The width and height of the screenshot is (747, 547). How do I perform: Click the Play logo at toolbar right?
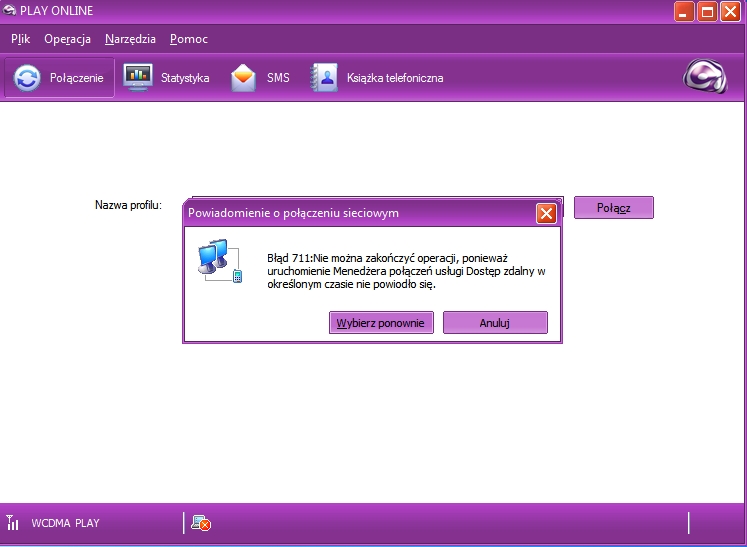[x=705, y=76]
